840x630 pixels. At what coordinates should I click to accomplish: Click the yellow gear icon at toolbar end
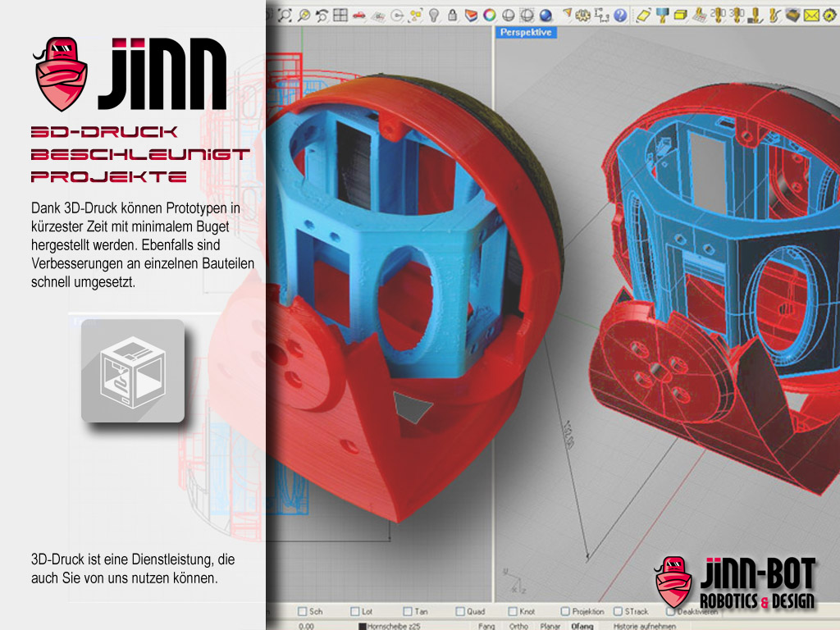(830, 15)
